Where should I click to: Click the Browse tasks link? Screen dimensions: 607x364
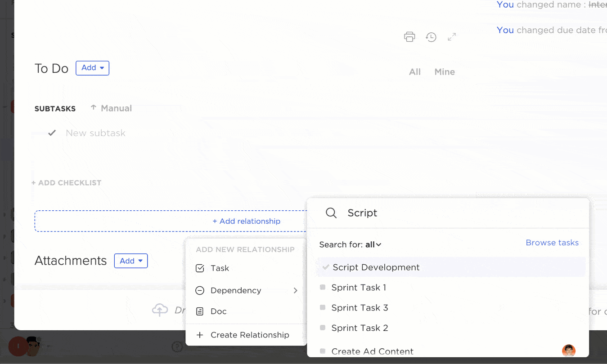pyautogui.click(x=552, y=243)
